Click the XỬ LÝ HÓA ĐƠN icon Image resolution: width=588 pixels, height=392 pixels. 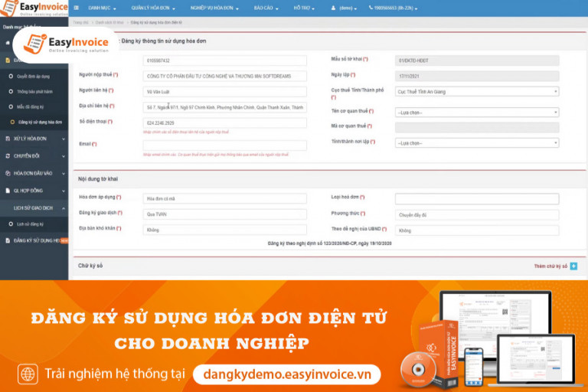coord(8,139)
